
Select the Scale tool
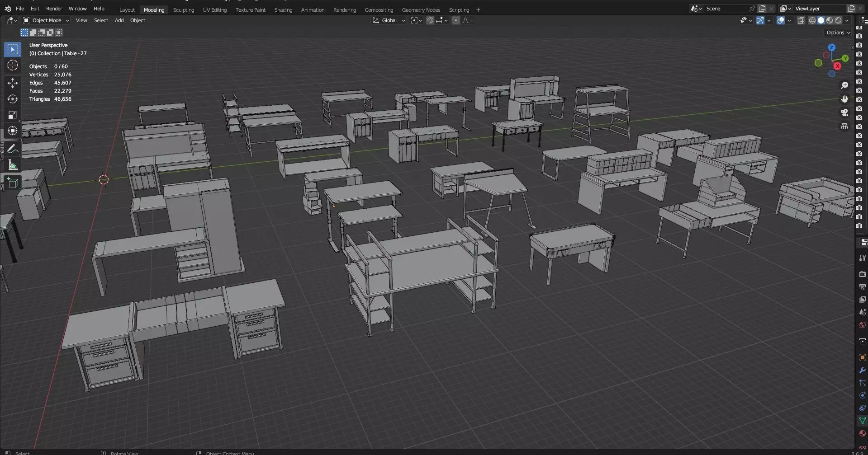(x=13, y=115)
